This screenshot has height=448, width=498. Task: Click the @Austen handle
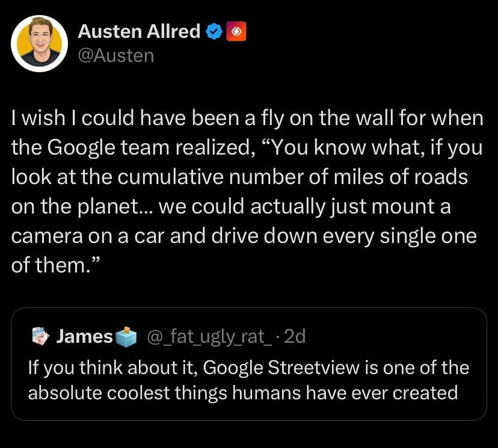(x=115, y=55)
